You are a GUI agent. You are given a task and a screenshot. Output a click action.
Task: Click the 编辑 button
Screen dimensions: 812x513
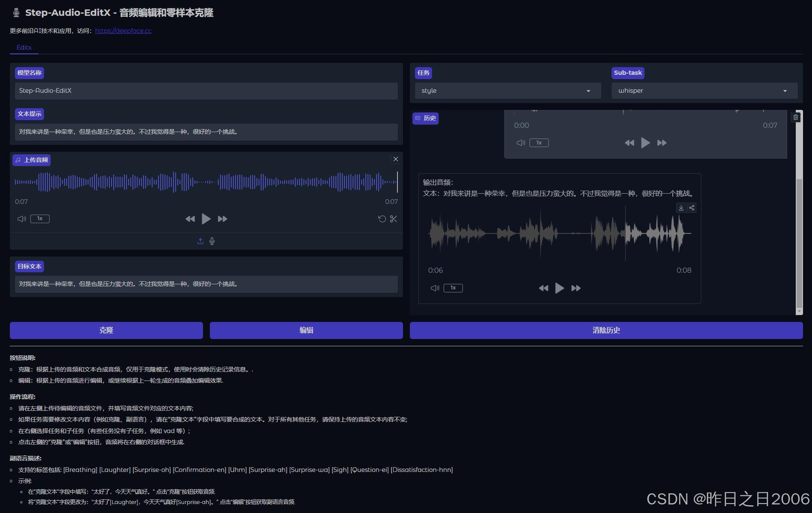click(306, 330)
